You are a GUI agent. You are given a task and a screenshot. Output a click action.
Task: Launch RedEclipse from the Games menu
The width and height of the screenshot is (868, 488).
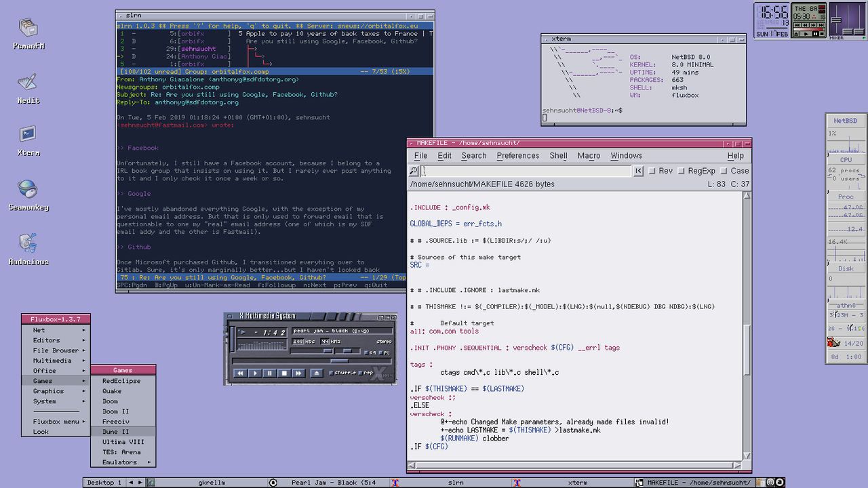(123, 381)
